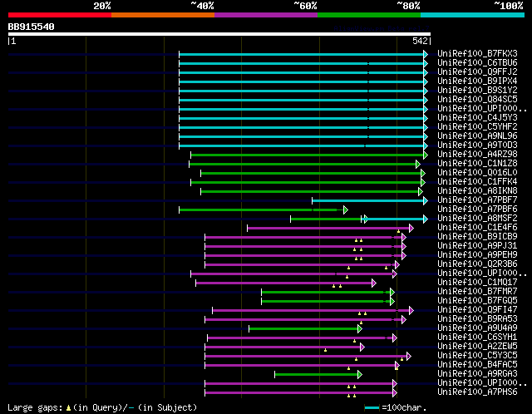Click the white BB915540 query bar

(x=219, y=34)
